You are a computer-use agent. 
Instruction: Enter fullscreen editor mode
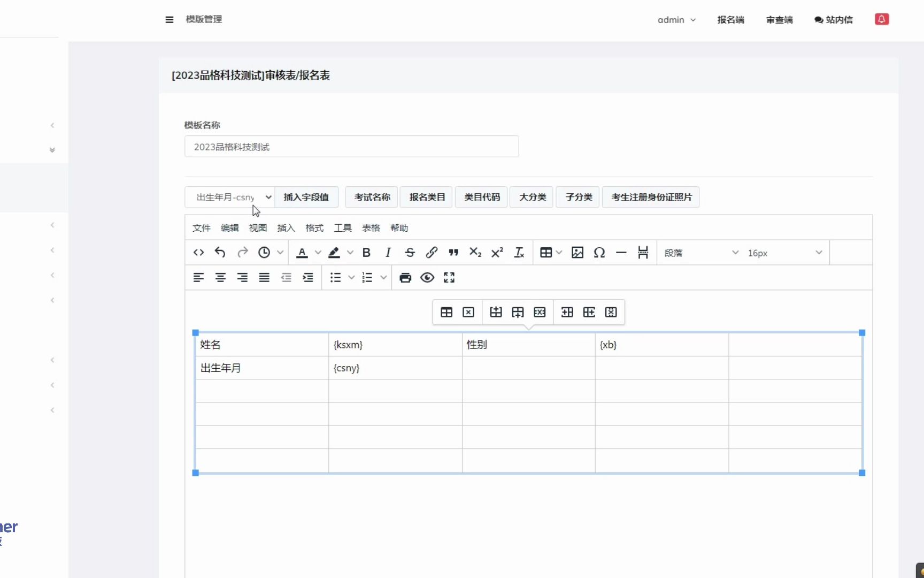(x=449, y=277)
